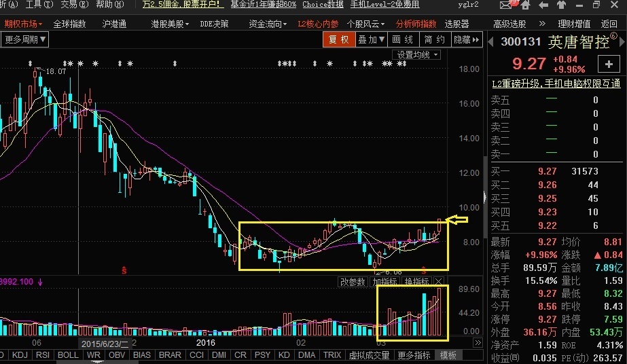Open 手机Level-2免费用 link
The image size is (627, 364).
[x=384, y=4]
